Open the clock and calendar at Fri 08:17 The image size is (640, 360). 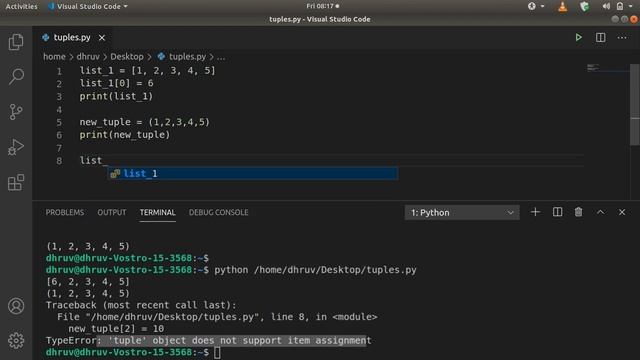[x=322, y=6]
